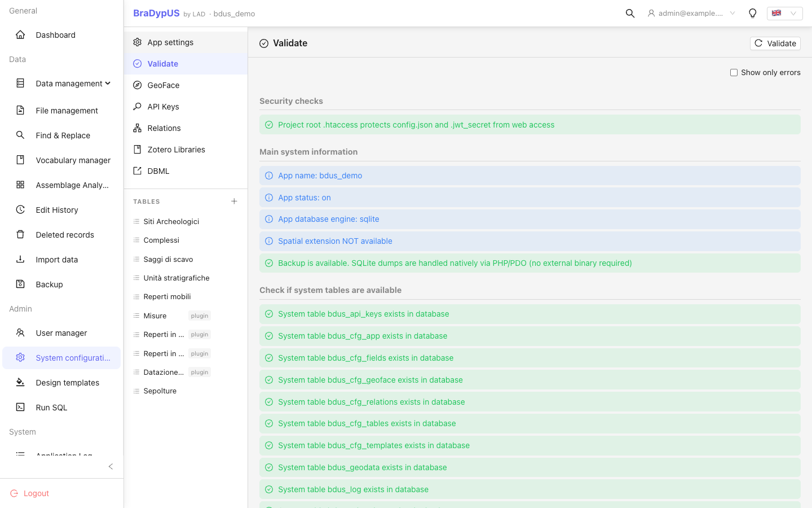
Task: Click the Find & Replace magnifier icon
Action: [x=20, y=135]
